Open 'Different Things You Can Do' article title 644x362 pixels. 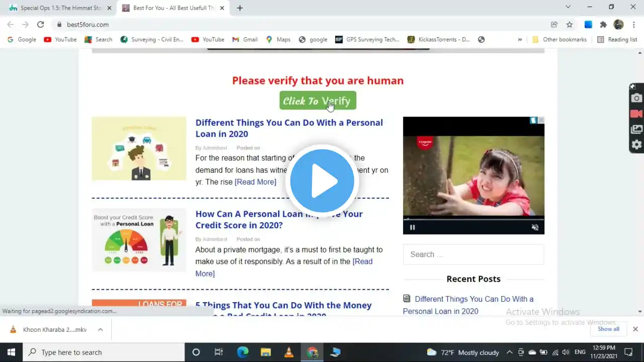click(289, 128)
